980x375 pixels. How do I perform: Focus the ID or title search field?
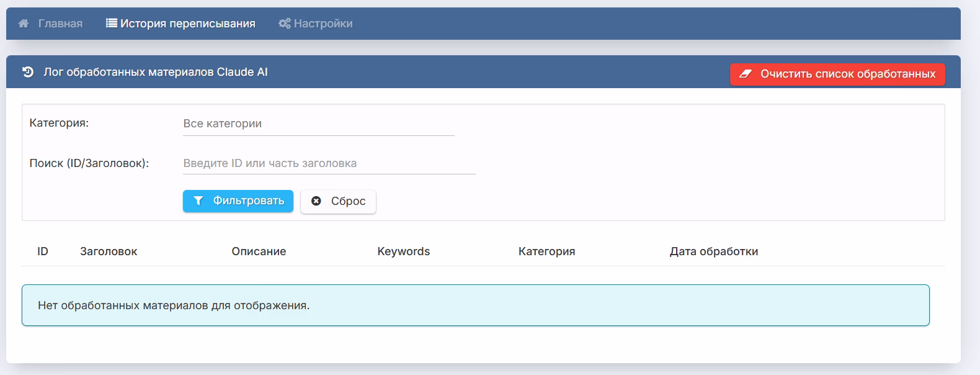pyautogui.click(x=329, y=163)
